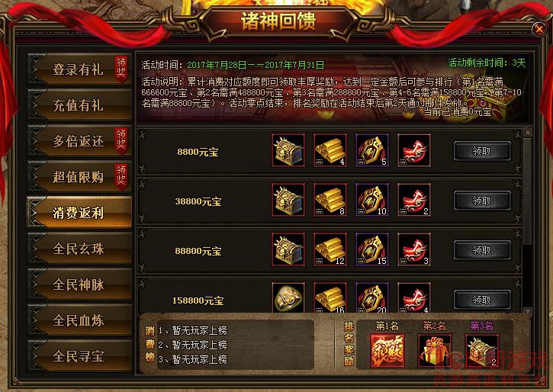Viewport: 553px width, 392px height.
Task: Click the treasure chest icon in 8800元宝 row
Action: tap(288, 150)
